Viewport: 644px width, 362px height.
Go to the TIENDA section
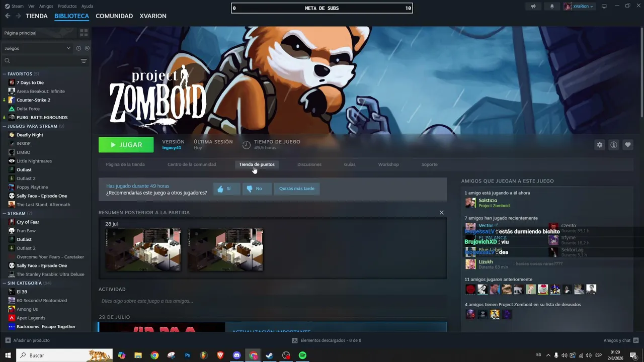click(x=37, y=16)
